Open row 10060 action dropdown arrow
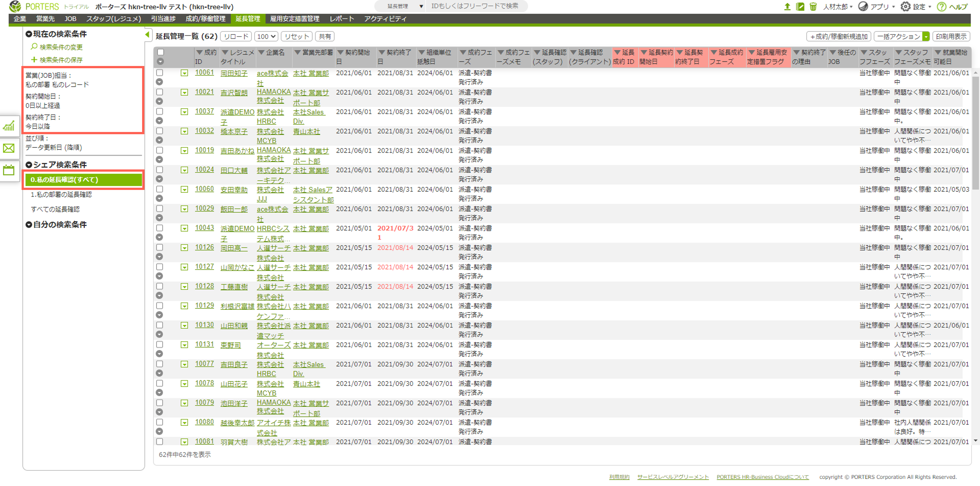 [184, 189]
